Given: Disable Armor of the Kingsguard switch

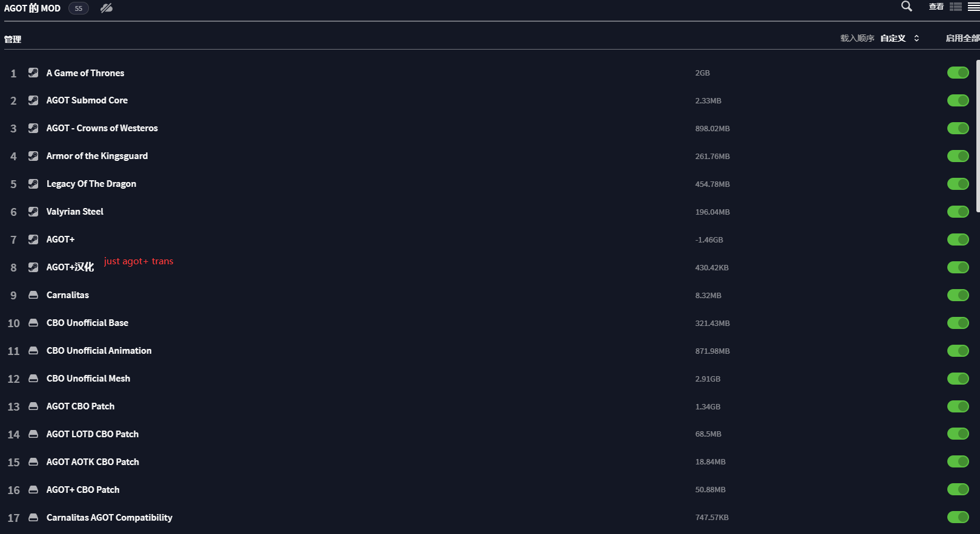Looking at the screenshot, I should [x=958, y=156].
